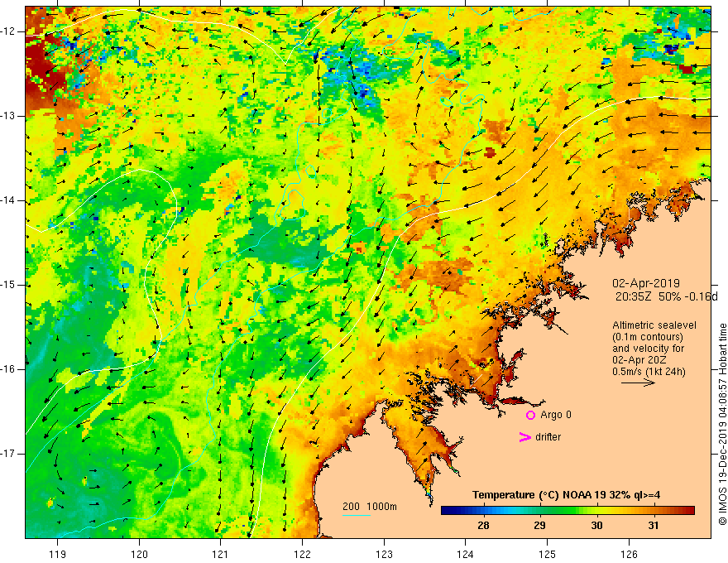This screenshot has width=728, height=563.
Task: Click the 28 value on the temperature scale
Action: point(483,526)
